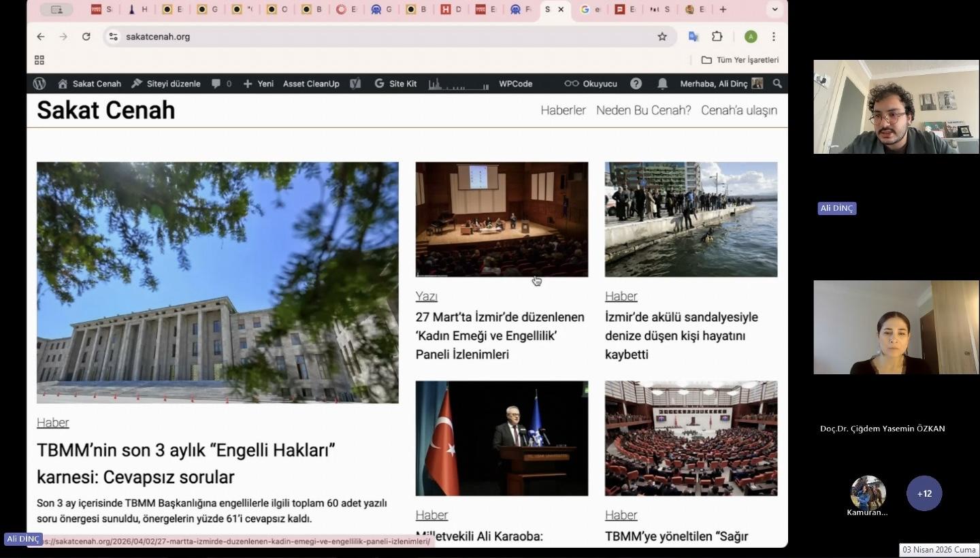Image resolution: width=980 pixels, height=558 pixels.
Task: Open the Yoast SEO admin bar icon
Action: tap(355, 84)
